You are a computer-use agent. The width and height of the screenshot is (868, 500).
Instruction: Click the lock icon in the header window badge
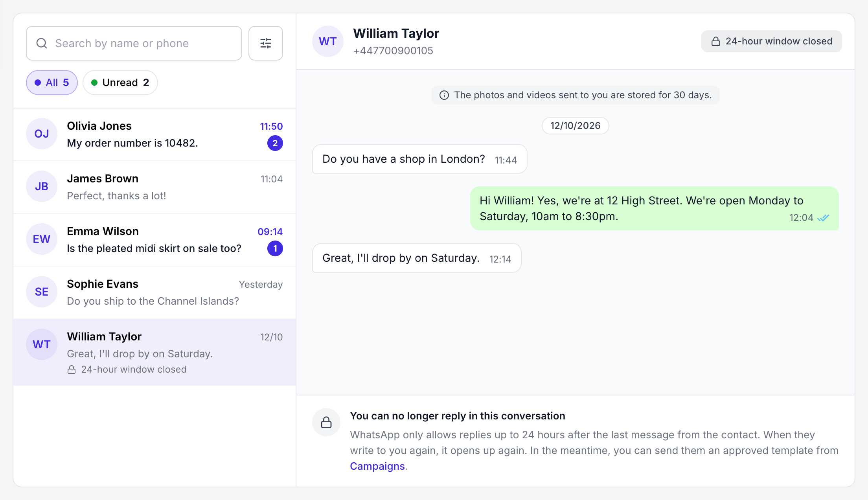click(x=716, y=41)
